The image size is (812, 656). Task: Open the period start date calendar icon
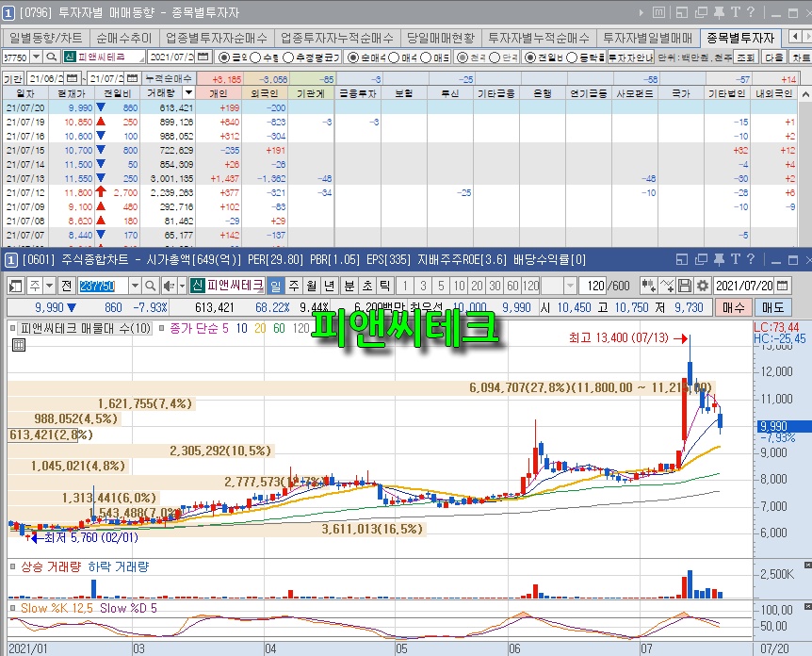[72, 78]
